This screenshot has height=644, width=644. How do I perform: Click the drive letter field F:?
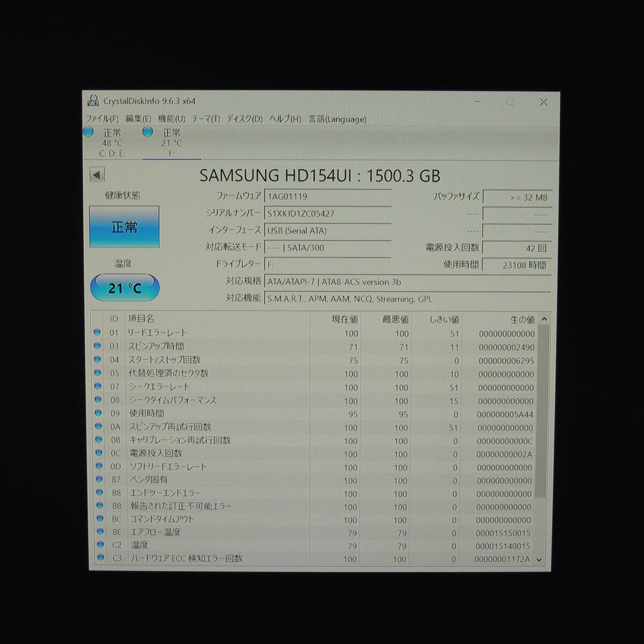pyautogui.click(x=328, y=265)
